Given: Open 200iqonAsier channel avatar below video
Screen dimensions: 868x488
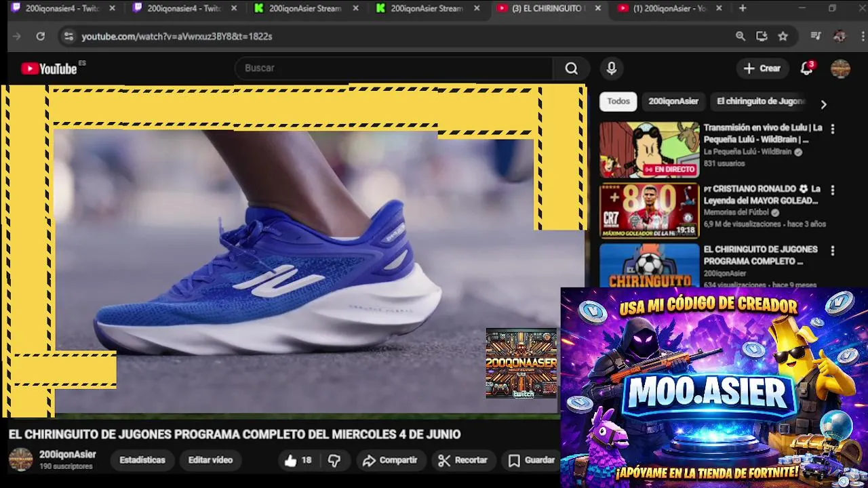Looking at the screenshot, I should pyautogui.click(x=20, y=460).
